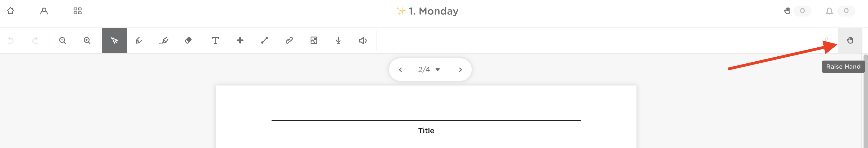Zoom in with the plus magnifier
The image size is (868, 148).
(87, 41)
